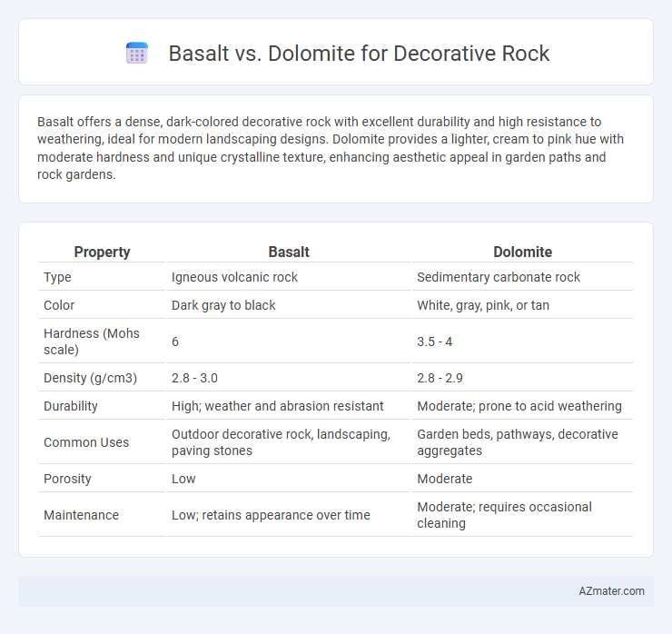Click the 'Type' row label
The height and width of the screenshot is (634, 672).
[57, 277]
